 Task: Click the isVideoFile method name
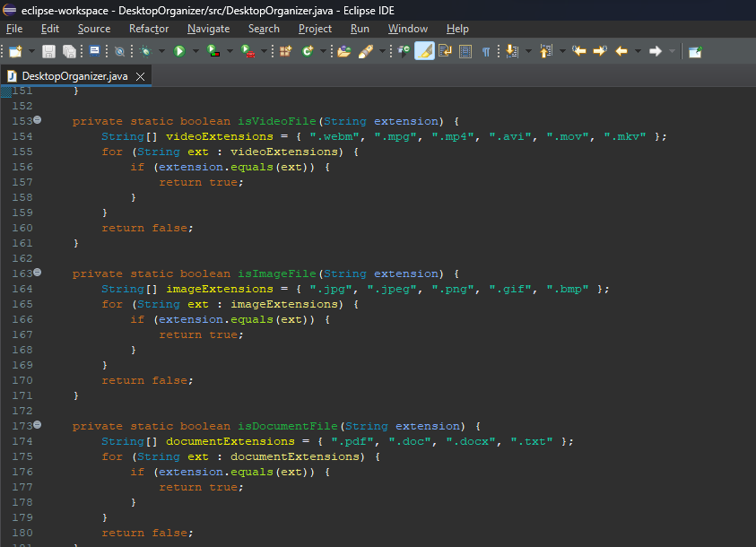[x=277, y=121]
